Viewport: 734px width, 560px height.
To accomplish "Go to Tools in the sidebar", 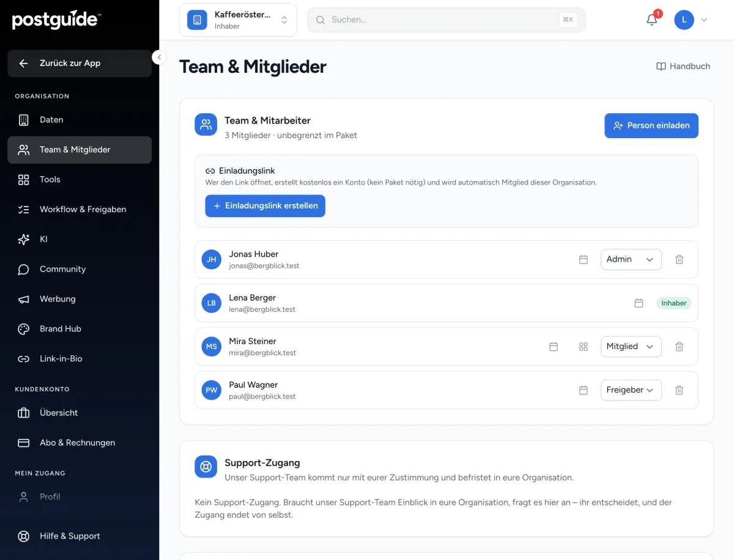I will coord(80,180).
